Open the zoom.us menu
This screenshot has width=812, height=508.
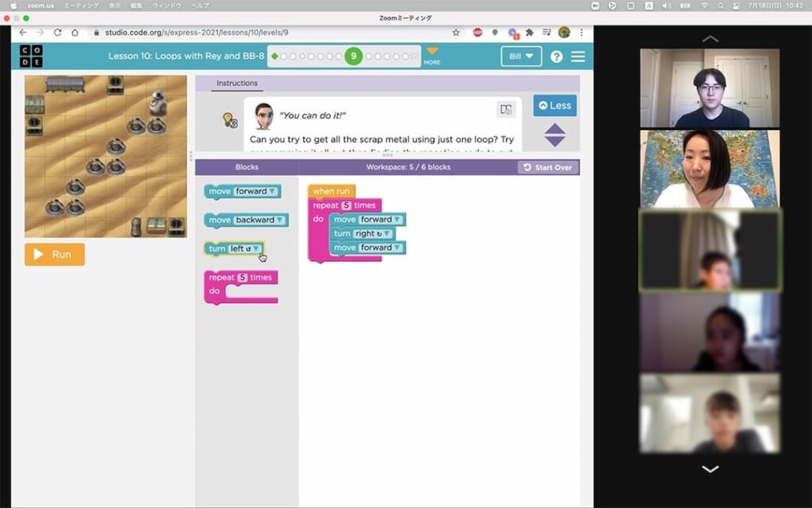(x=41, y=6)
